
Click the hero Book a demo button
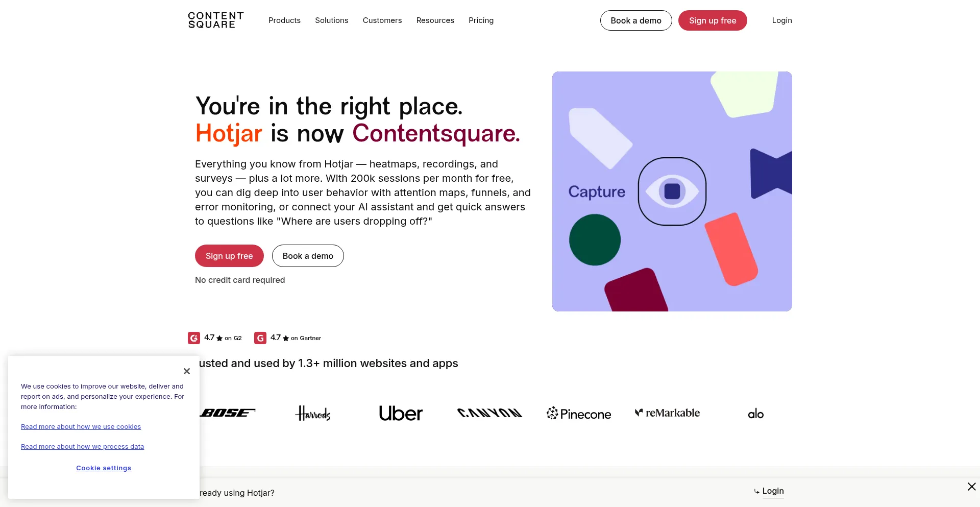point(308,256)
